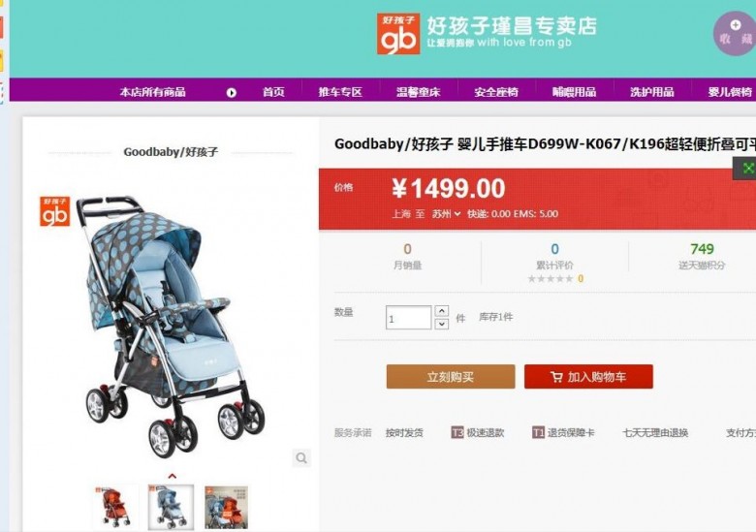Click the gb Goodbaby store logo

[397, 34]
